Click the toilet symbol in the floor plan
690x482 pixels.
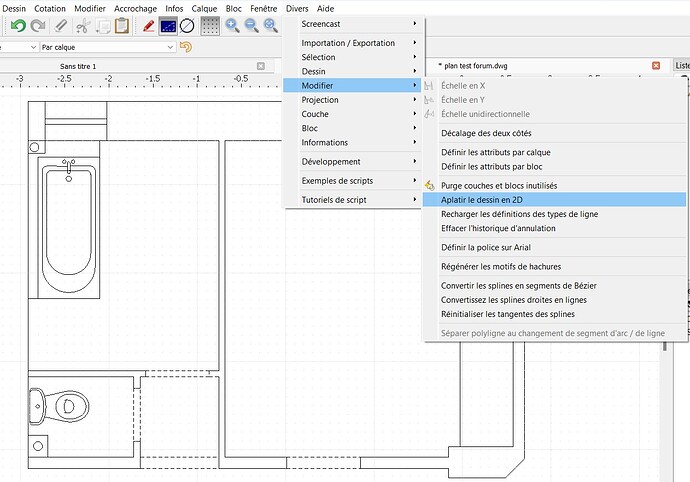(x=59, y=406)
